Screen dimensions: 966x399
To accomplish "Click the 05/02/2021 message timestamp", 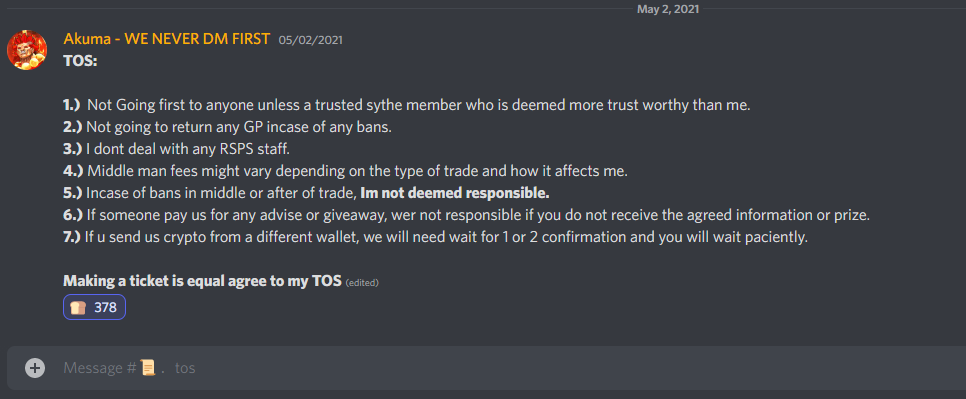I will [x=310, y=40].
